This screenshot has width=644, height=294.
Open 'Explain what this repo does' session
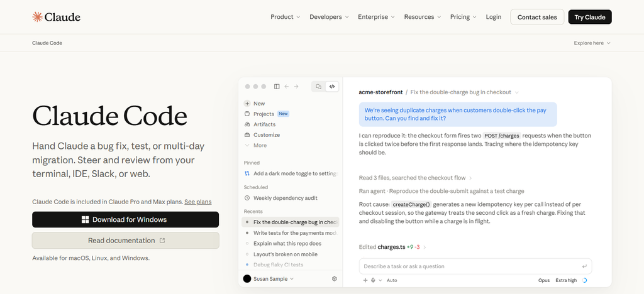(291, 244)
